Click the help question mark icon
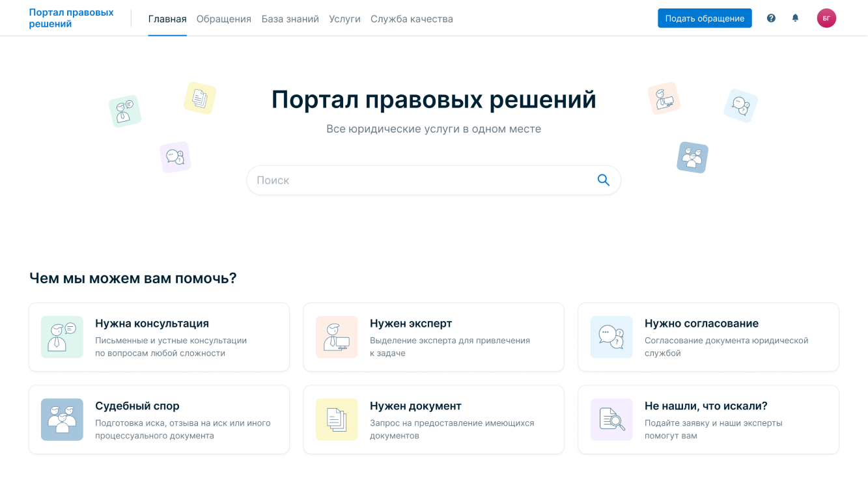Screen dimensions: 868x500 tap(771, 18)
